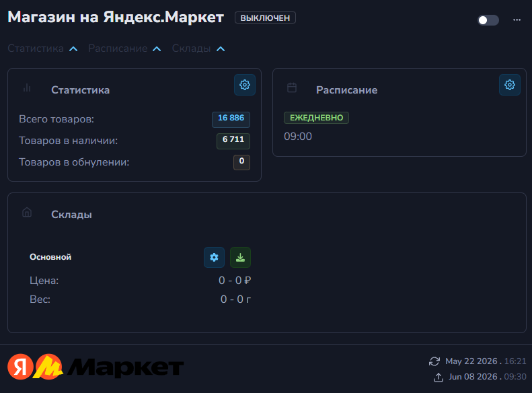Click the bar chart icon beside Статистика

[27, 88]
